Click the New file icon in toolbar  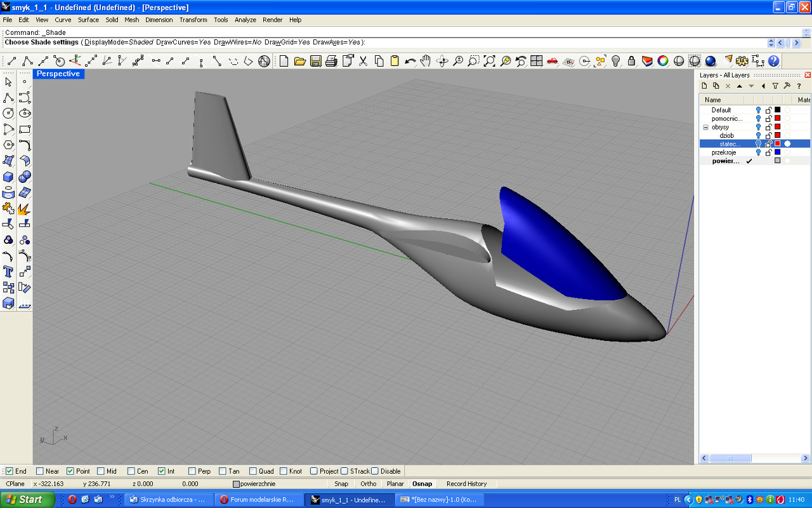tap(284, 61)
